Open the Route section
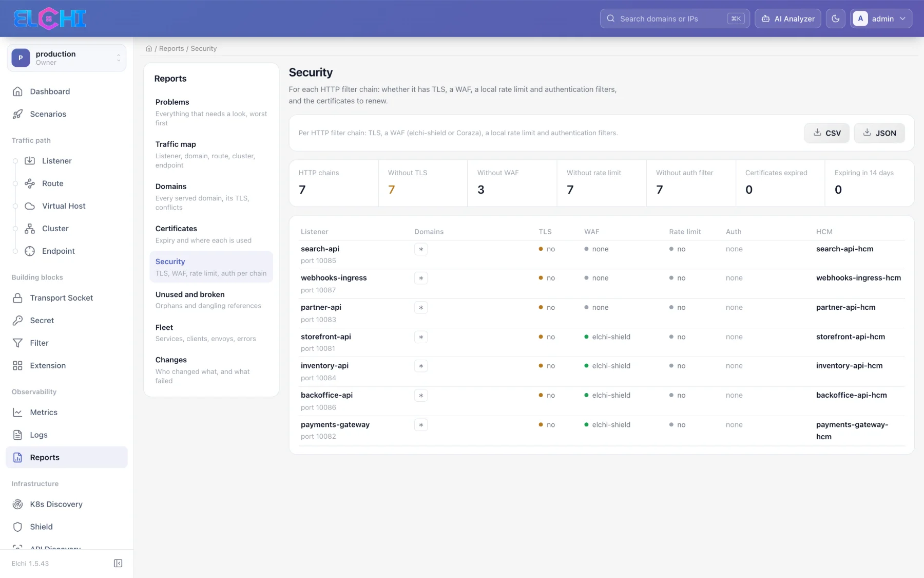Viewport: 924px width, 578px height. point(52,183)
